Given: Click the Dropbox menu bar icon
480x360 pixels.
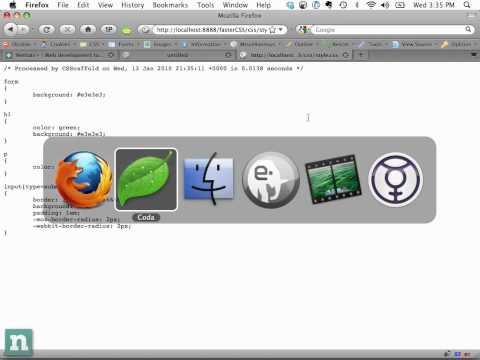Looking at the screenshot, I should coord(290,5).
